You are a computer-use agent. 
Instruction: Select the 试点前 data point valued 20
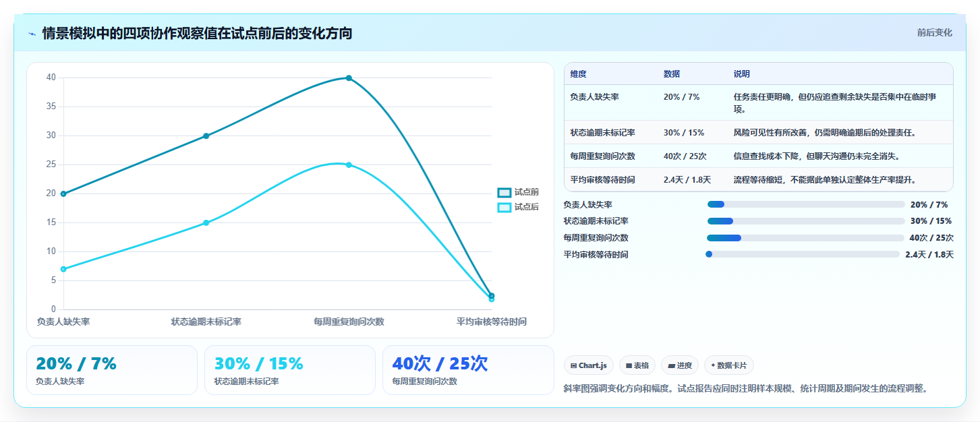click(63, 193)
